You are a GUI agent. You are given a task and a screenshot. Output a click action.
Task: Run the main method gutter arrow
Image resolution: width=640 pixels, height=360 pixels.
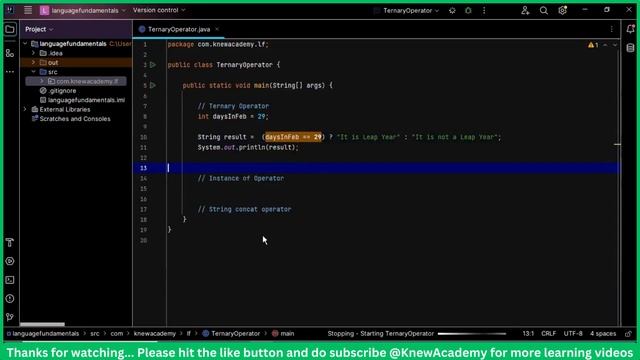coord(153,85)
